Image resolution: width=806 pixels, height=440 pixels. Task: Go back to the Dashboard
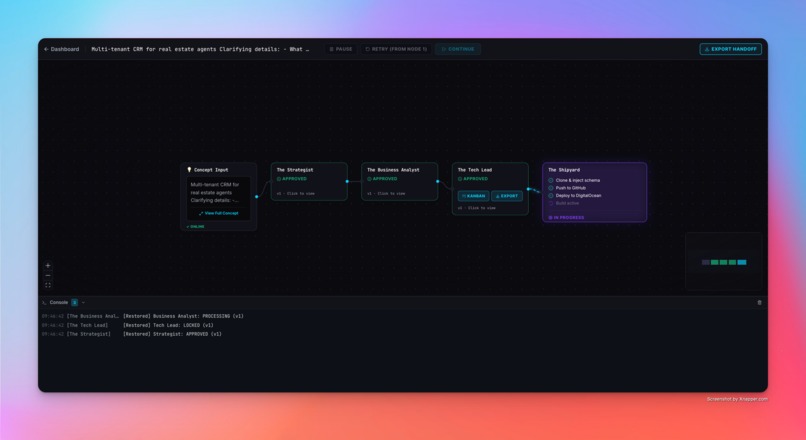pos(61,49)
